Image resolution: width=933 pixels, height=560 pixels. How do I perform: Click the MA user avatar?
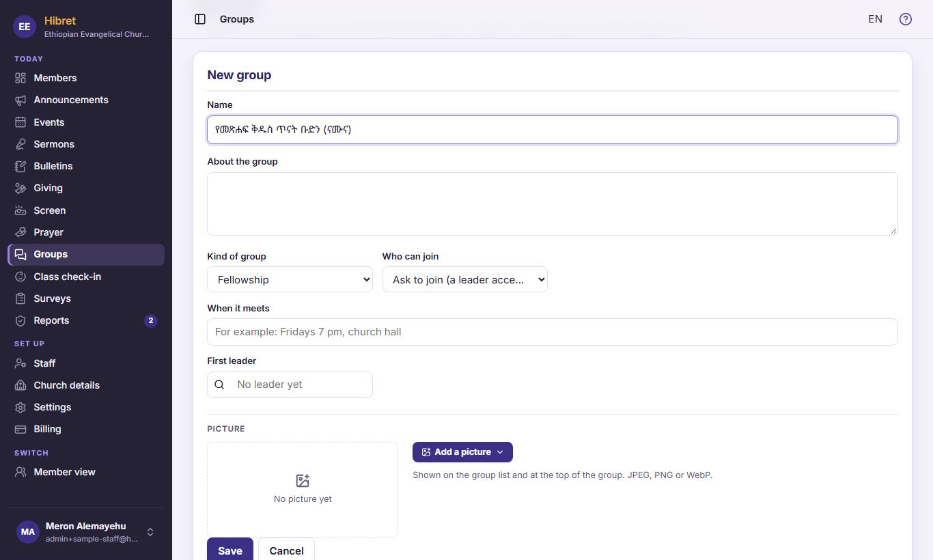(28, 532)
